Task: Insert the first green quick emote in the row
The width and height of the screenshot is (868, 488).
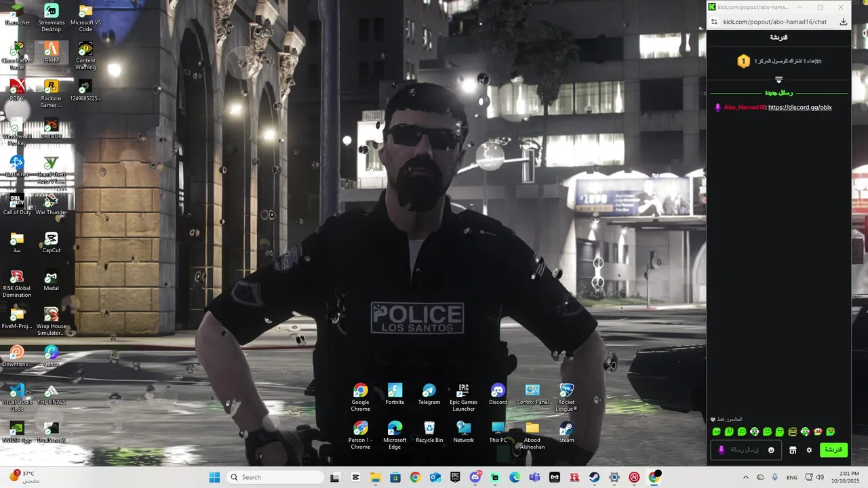Action: (717, 432)
